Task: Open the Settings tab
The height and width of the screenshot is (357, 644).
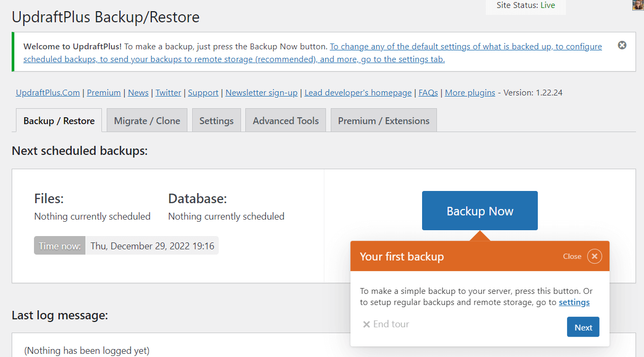Action: [x=216, y=120]
